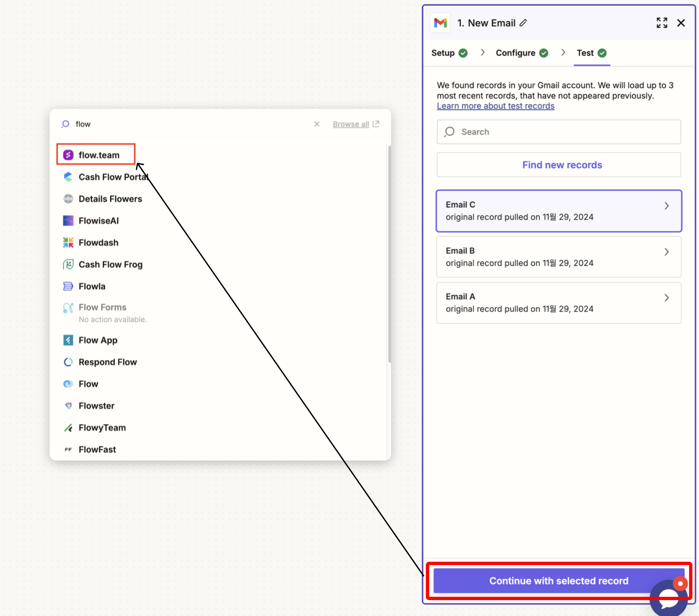Close the New Email panel

click(681, 23)
